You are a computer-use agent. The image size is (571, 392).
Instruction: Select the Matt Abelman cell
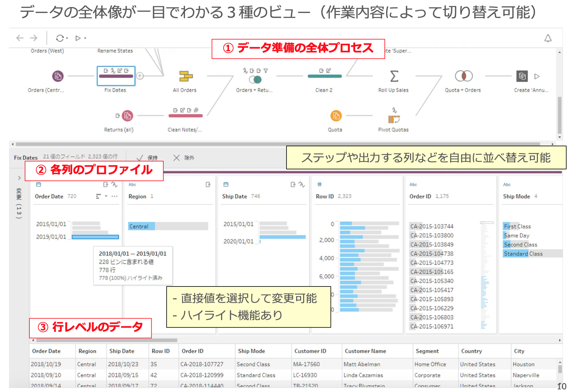(x=362, y=364)
